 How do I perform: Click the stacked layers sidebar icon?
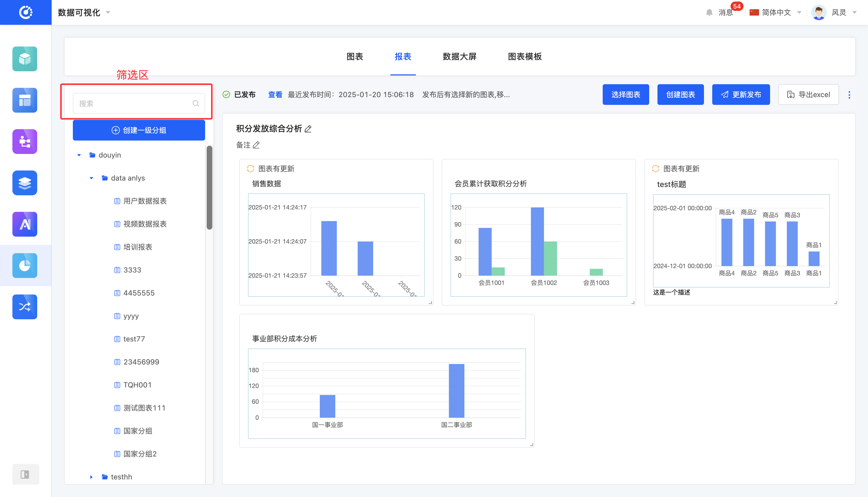click(25, 183)
